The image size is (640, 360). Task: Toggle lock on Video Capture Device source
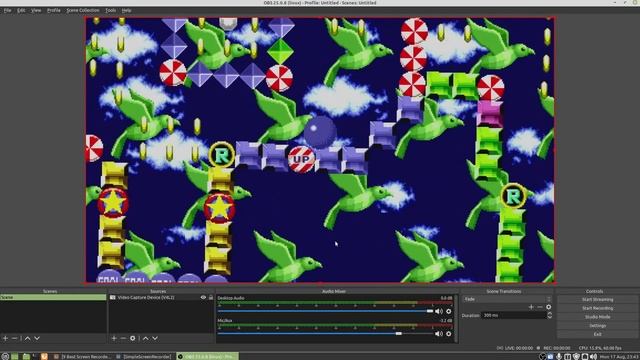coord(211,298)
